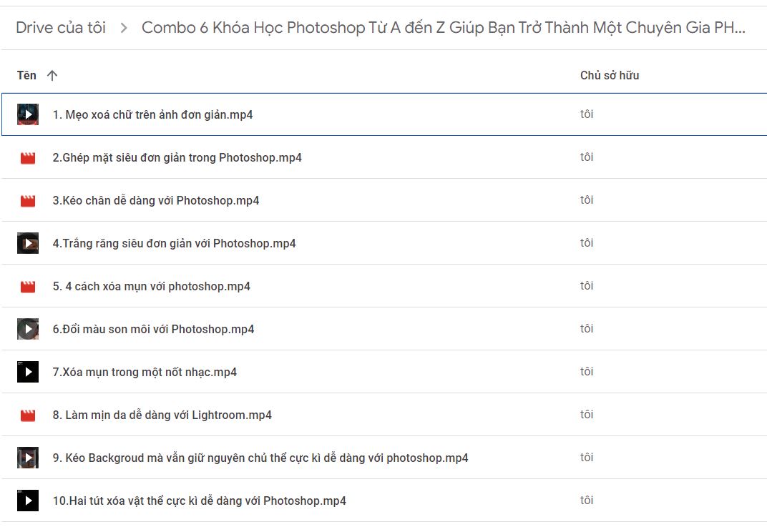Click the play thumbnail of 6.Đổi màu son môi
The image size is (767, 532).
(28, 329)
